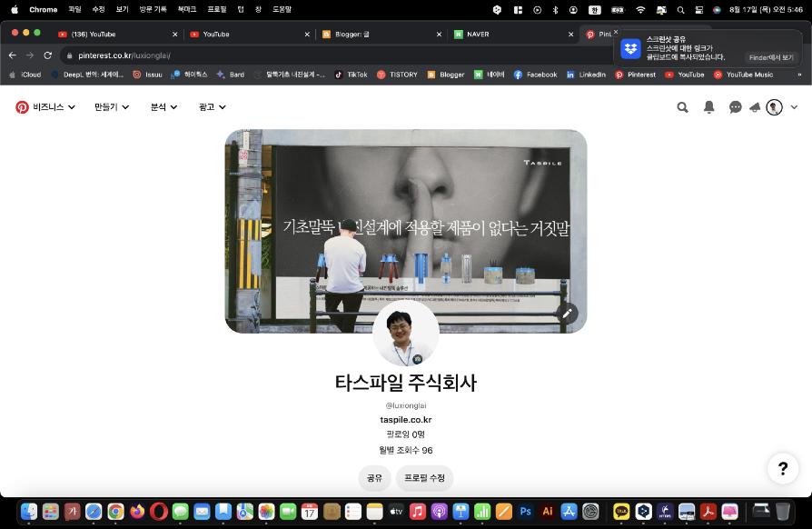Open the megaphone updates icon

pos(755,107)
